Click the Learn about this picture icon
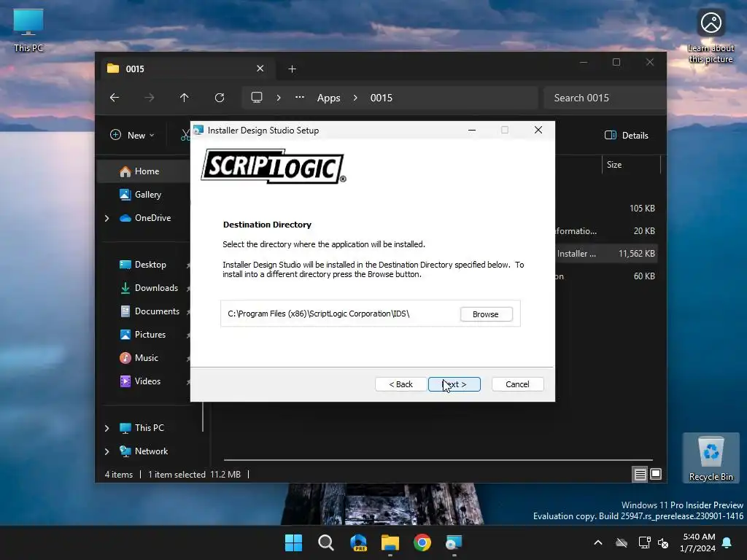Viewport: 747px width, 560px height. click(x=711, y=36)
